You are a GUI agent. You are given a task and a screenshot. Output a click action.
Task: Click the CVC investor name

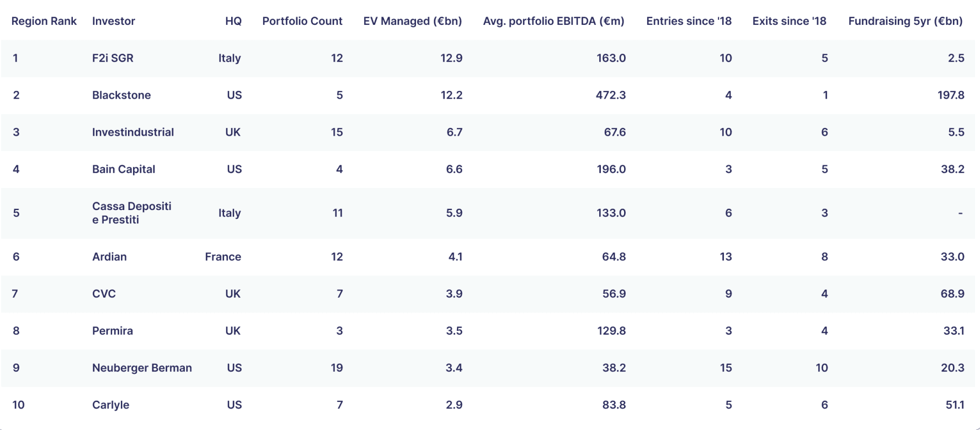(x=104, y=293)
